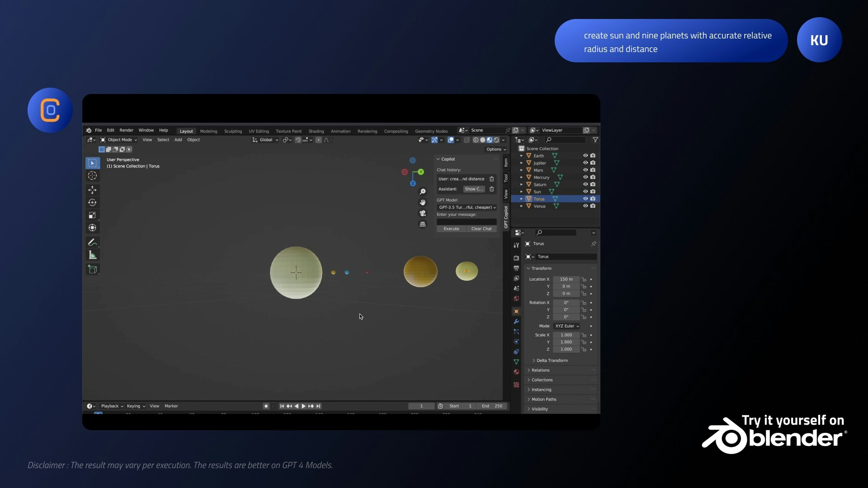Switch to the Shading workspace tab
Image resolution: width=868 pixels, height=488 pixels.
click(x=316, y=131)
